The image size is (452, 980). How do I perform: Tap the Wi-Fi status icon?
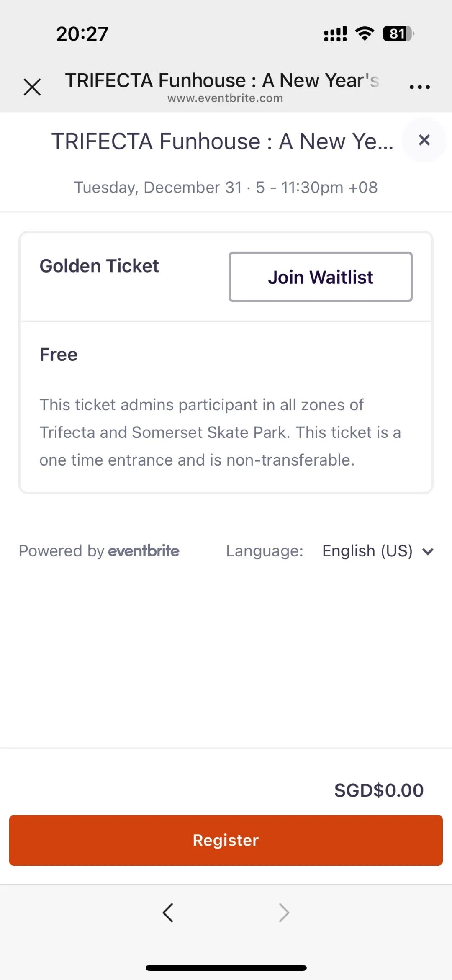[365, 33]
